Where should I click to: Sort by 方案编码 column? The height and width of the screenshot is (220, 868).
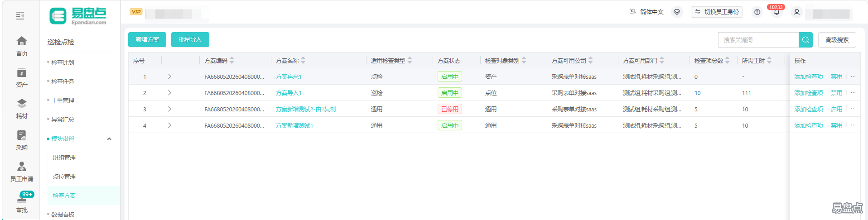pyautogui.click(x=232, y=60)
